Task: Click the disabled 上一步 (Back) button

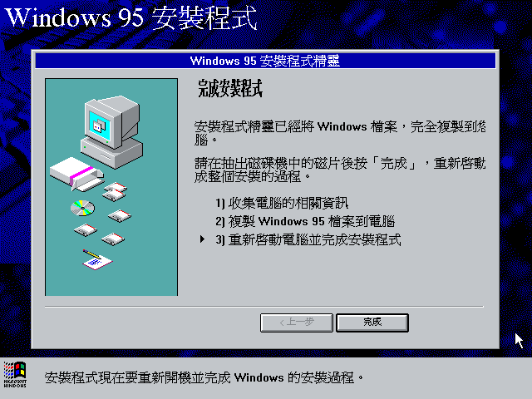Action: [297, 323]
